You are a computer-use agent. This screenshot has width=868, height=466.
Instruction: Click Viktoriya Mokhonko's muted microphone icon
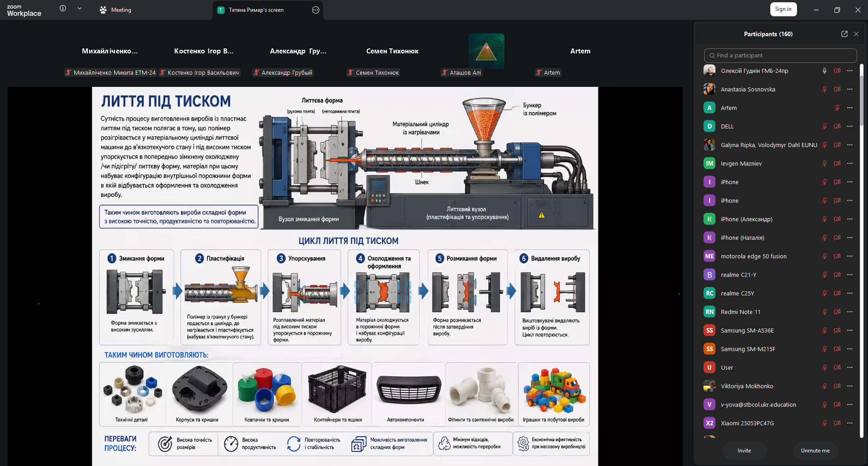tap(825, 386)
